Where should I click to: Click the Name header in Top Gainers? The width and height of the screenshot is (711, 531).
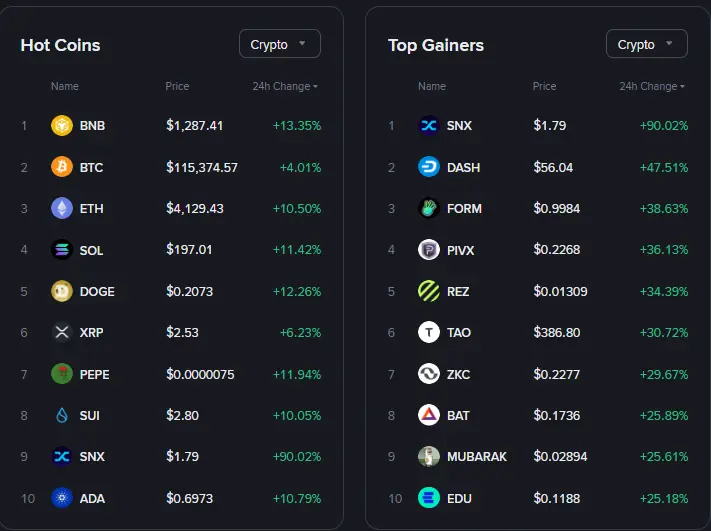tap(432, 87)
